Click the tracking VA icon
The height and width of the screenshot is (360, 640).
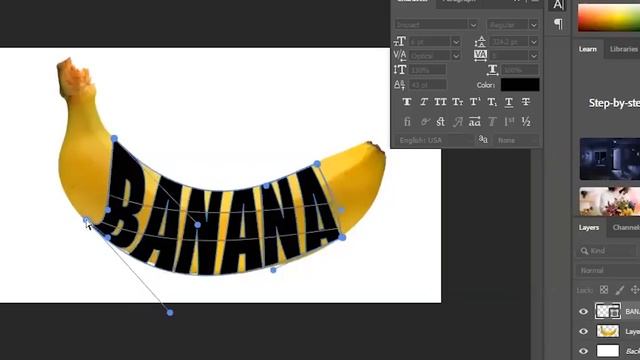pos(480,55)
